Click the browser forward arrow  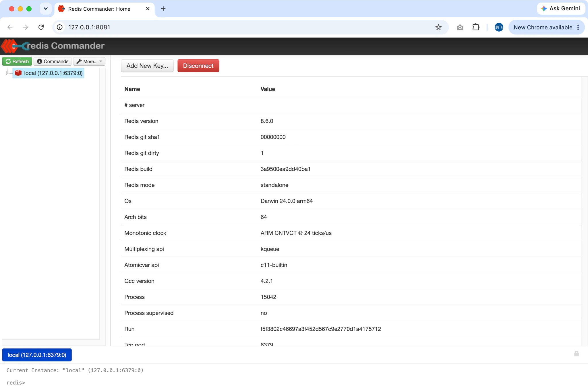26,27
